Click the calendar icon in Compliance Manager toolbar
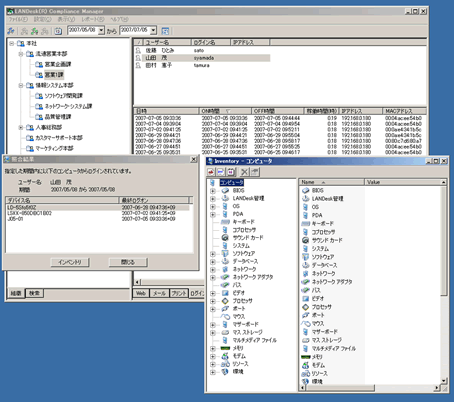The height and width of the screenshot is (402, 454). tap(58, 31)
